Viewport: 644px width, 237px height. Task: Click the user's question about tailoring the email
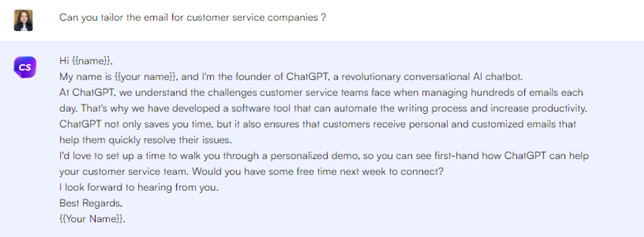(193, 17)
